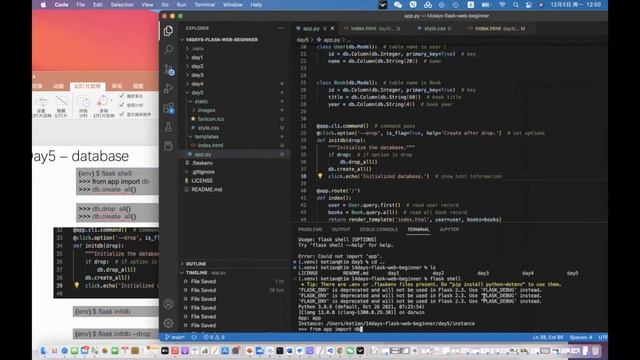Switch to the style.css editor tab
Screen dimensions: 640x360
[x=434, y=29]
